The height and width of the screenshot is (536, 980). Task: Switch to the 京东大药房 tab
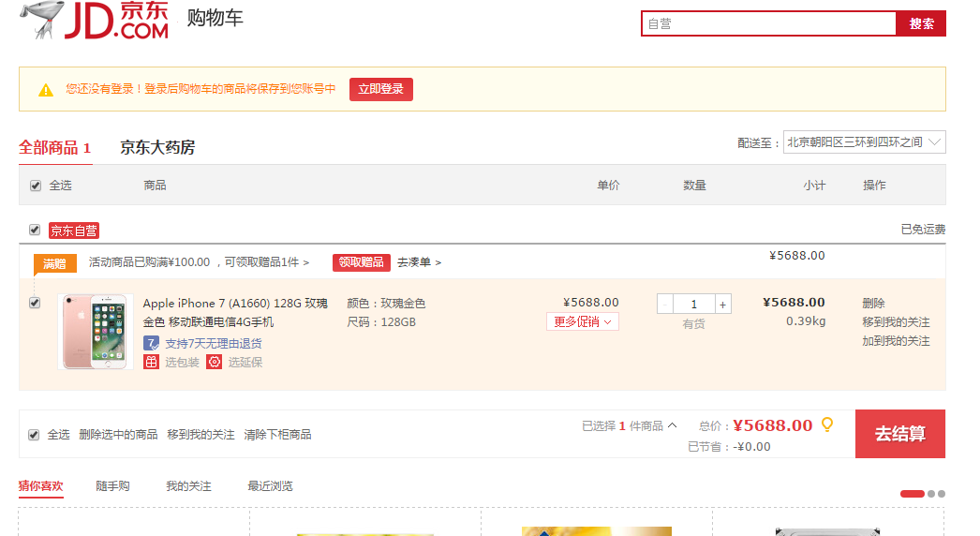click(x=157, y=148)
